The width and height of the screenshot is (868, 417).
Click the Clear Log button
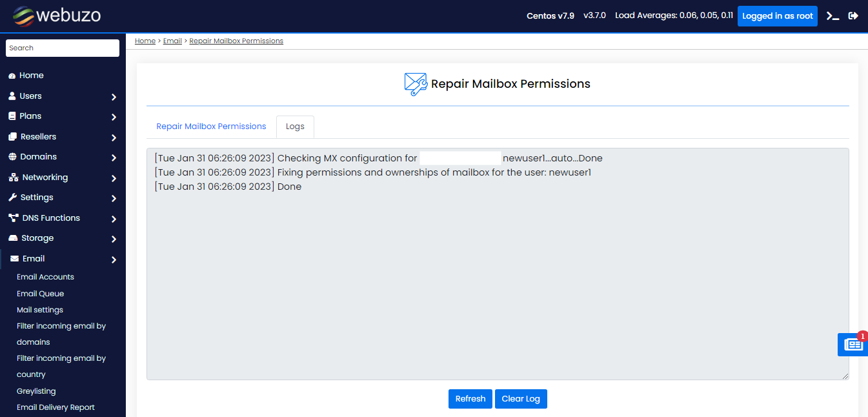[x=521, y=399]
